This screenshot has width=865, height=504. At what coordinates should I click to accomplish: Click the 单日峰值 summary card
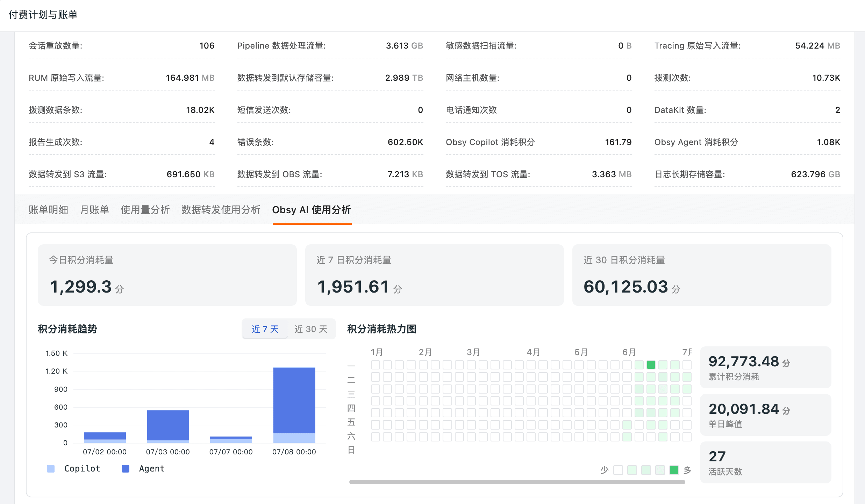click(765, 415)
